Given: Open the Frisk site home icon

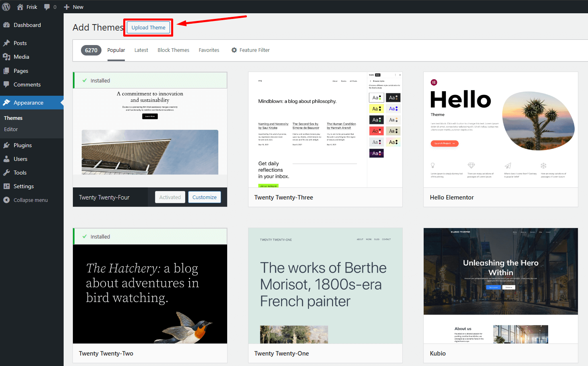Looking at the screenshot, I should tap(20, 7).
